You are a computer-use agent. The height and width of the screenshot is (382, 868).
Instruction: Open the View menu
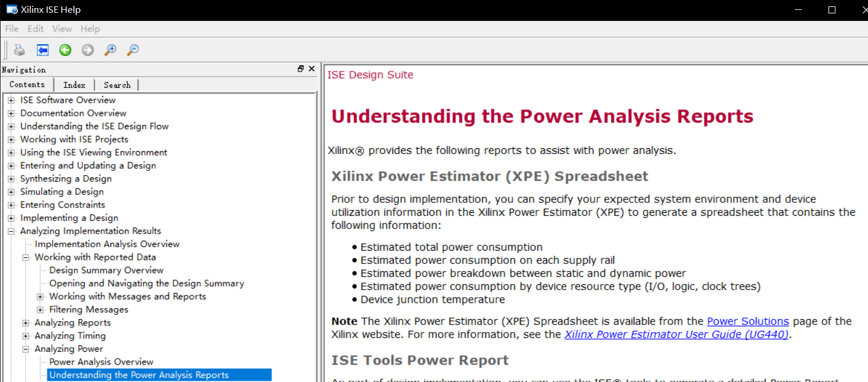[x=62, y=28]
